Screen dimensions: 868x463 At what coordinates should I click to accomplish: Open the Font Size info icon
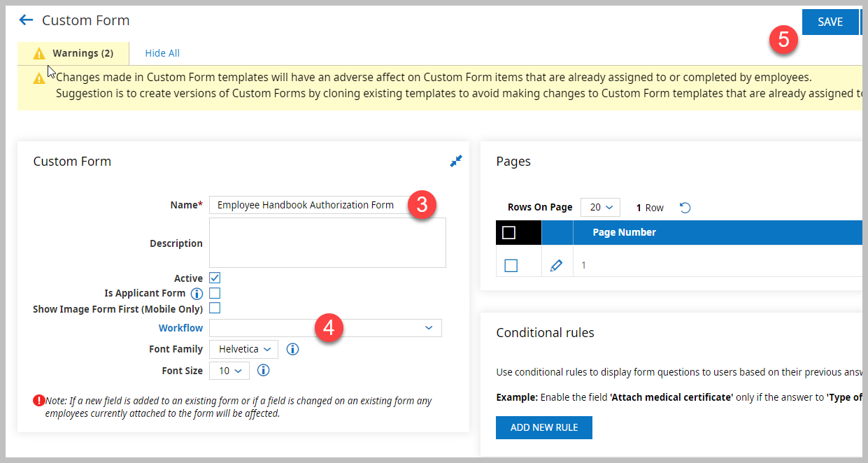tap(264, 371)
